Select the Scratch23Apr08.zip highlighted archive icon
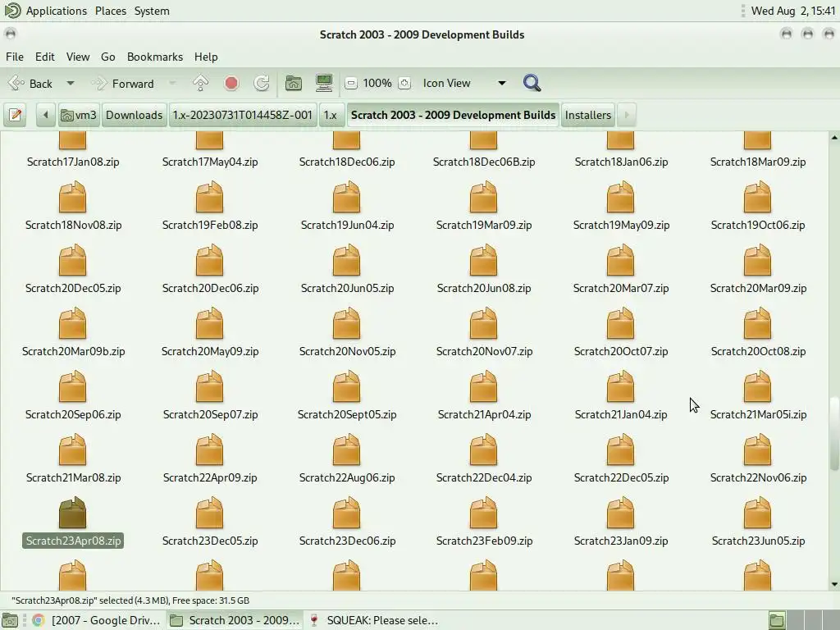Image resolution: width=840 pixels, height=630 pixels. 72,514
